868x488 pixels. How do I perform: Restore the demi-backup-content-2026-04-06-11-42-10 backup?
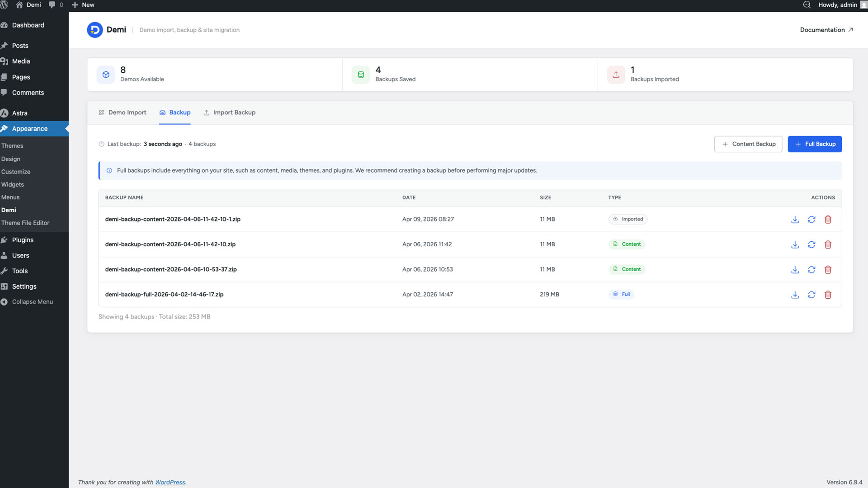coord(812,244)
